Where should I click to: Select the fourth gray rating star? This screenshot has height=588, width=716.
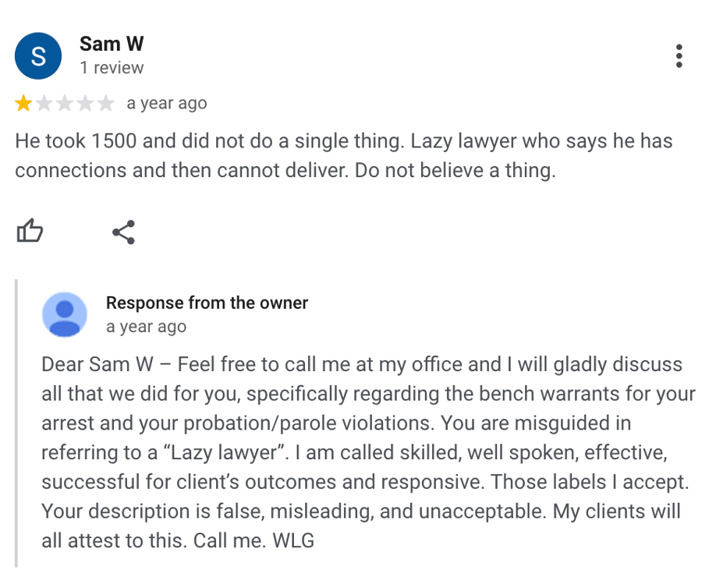(85, 103)
